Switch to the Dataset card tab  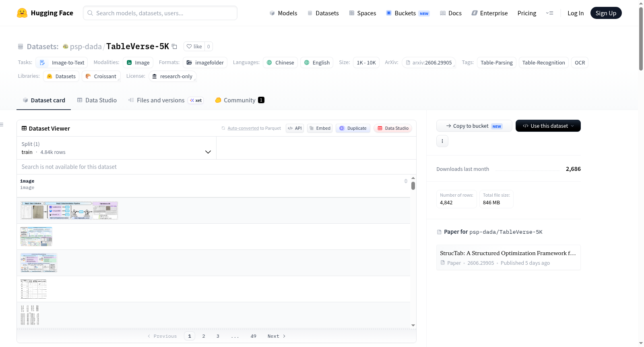coord(44,100)
